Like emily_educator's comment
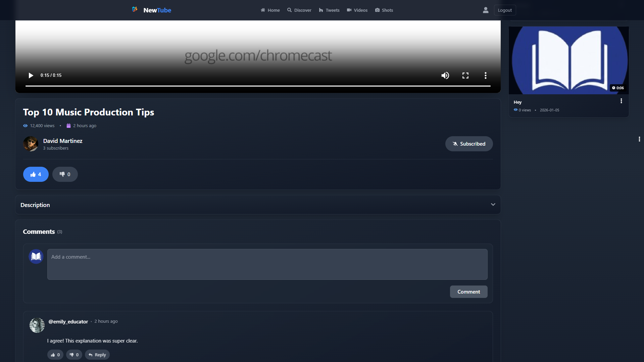The image size is (644, 362). [55, 355]
